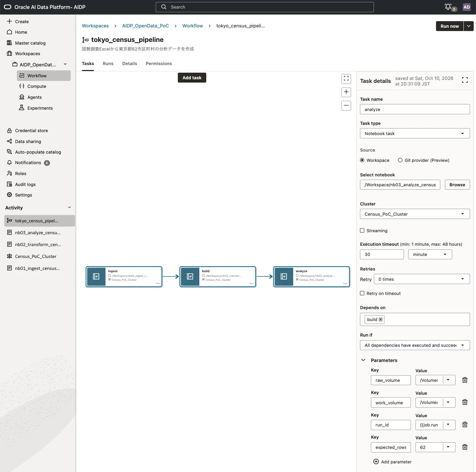This screenshot has width=476, height=472.
Task: Open the timeout unit minute dropdown
Action: [x=430, y=254]
